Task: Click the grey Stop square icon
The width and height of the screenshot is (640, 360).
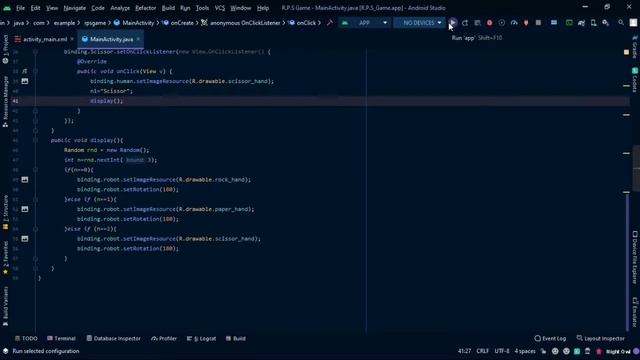Action: click(x=538, y=23)
